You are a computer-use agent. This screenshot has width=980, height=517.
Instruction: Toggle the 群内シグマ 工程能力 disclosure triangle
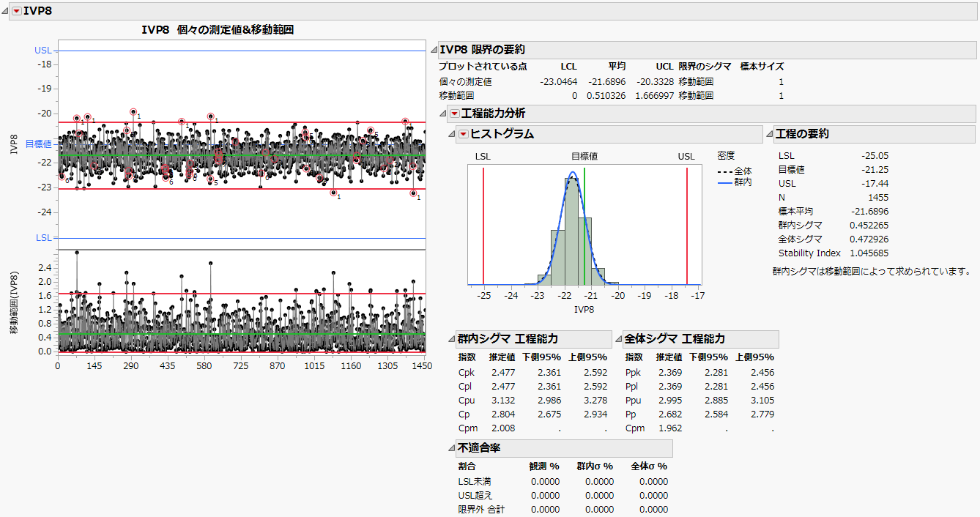[452, 339]
